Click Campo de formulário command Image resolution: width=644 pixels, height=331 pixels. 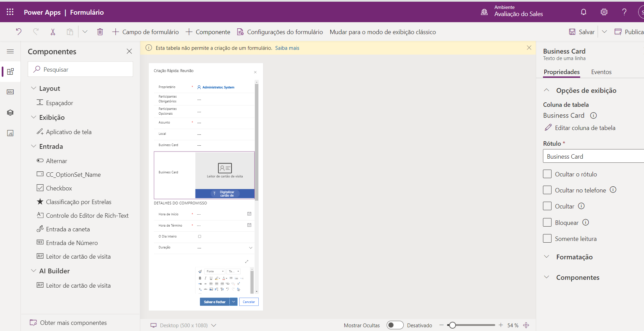click(x=145, y=32)
